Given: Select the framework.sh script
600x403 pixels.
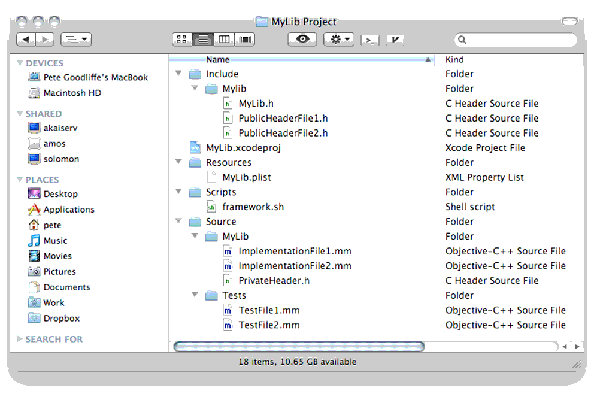Looking at the screenshot, I should point(245,207).
